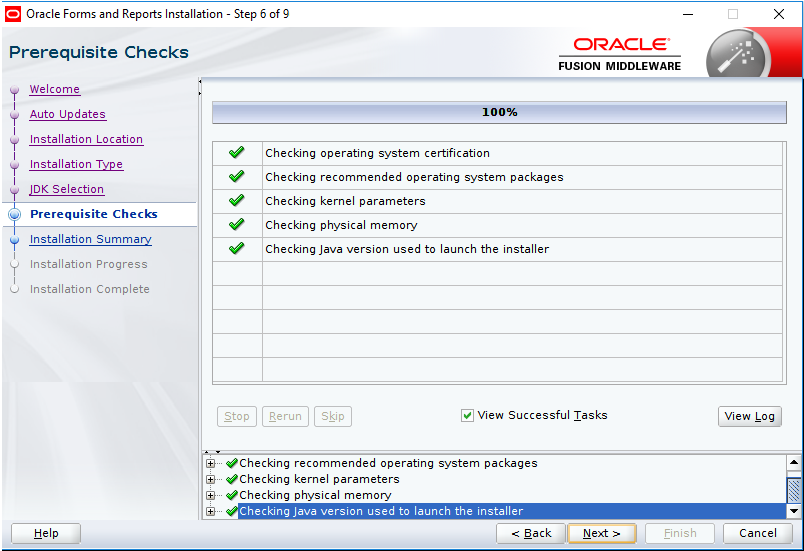Viewport: 804px width, 551px height.
Task: Expand the kernel parameters tree node
Action: click(x=211, y=480)
